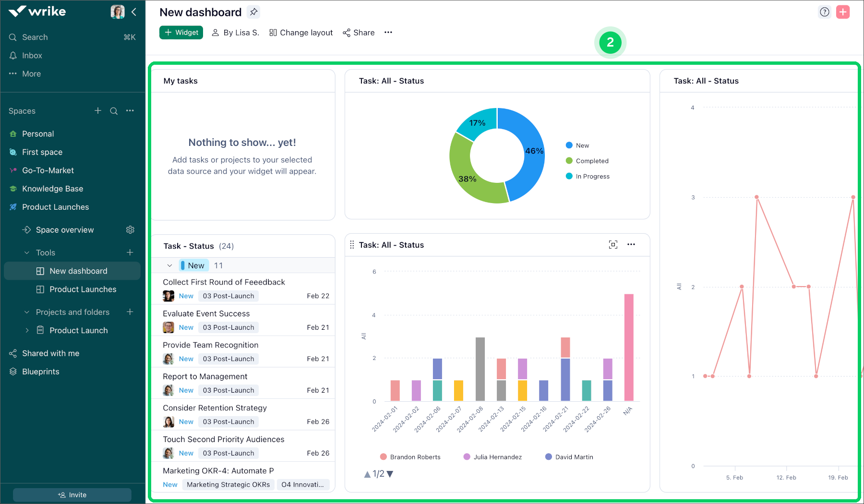Go to the next widget page with the down triangle

pyautogui.click(x=390, y=474)
